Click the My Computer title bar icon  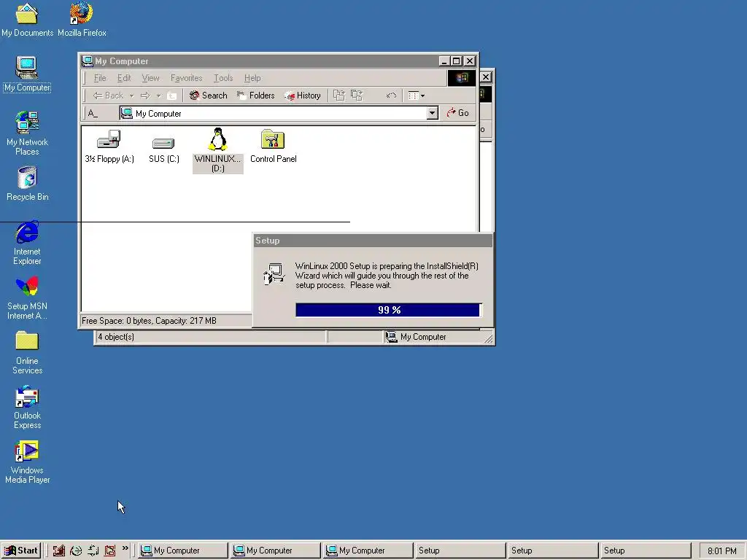click(88, 61)
